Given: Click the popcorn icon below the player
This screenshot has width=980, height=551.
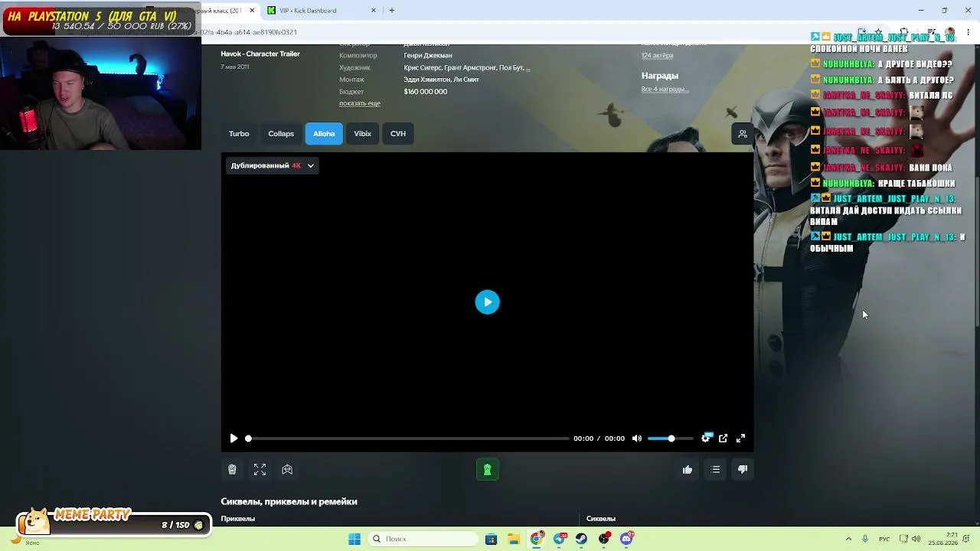Looking at the screenshot, I should coord(232,470).
